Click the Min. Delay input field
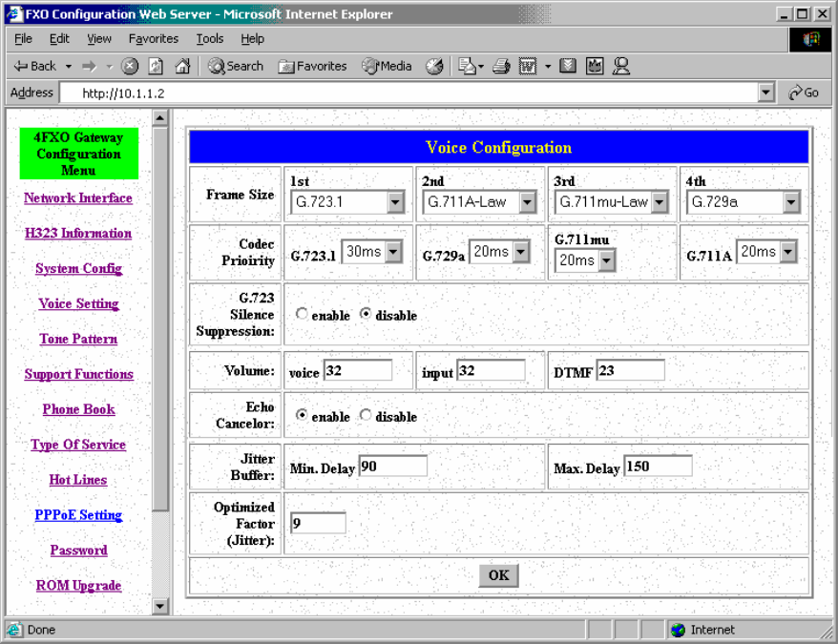Screen dimensions: 838x644 392,467
